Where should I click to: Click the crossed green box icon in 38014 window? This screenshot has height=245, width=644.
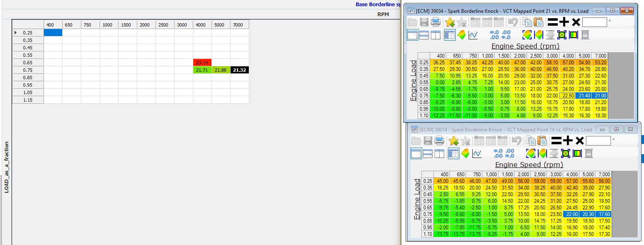(566, 153)
